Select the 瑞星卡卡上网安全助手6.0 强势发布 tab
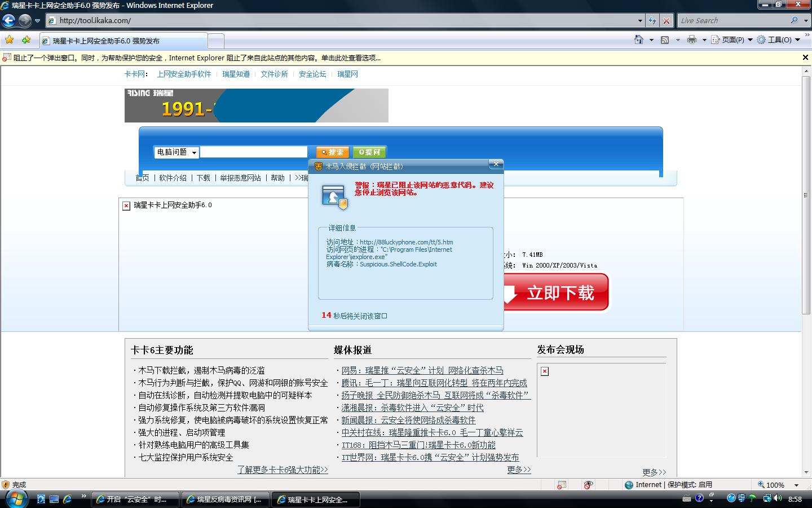This screenshot has width=812, height=508. [123, 41]
